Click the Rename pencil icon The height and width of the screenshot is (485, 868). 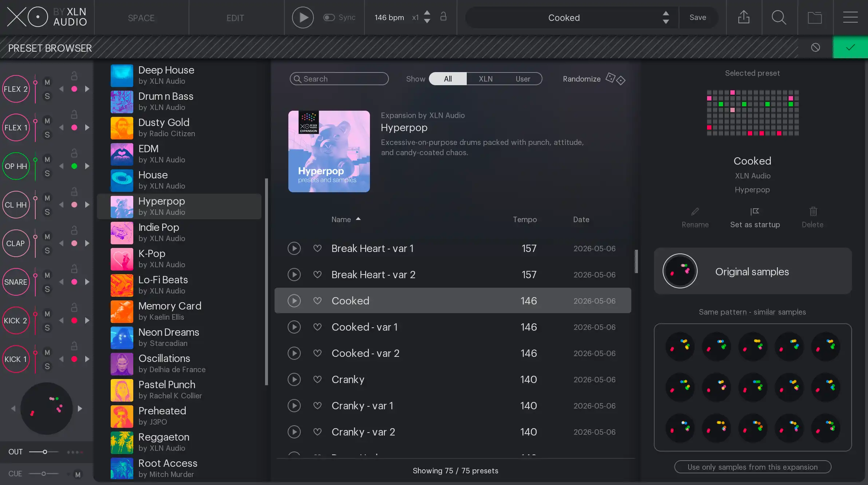pos(695,212)
